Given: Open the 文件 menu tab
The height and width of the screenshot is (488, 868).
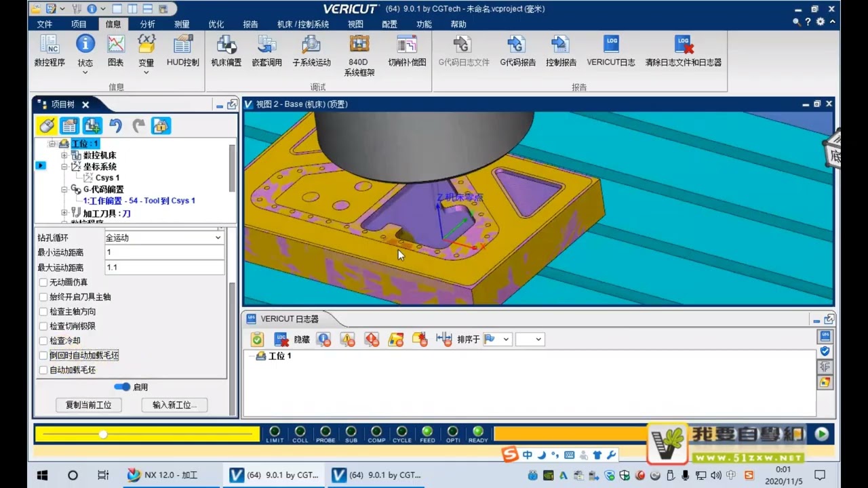Looking at the screenshot, I should (x=45, y=24).
